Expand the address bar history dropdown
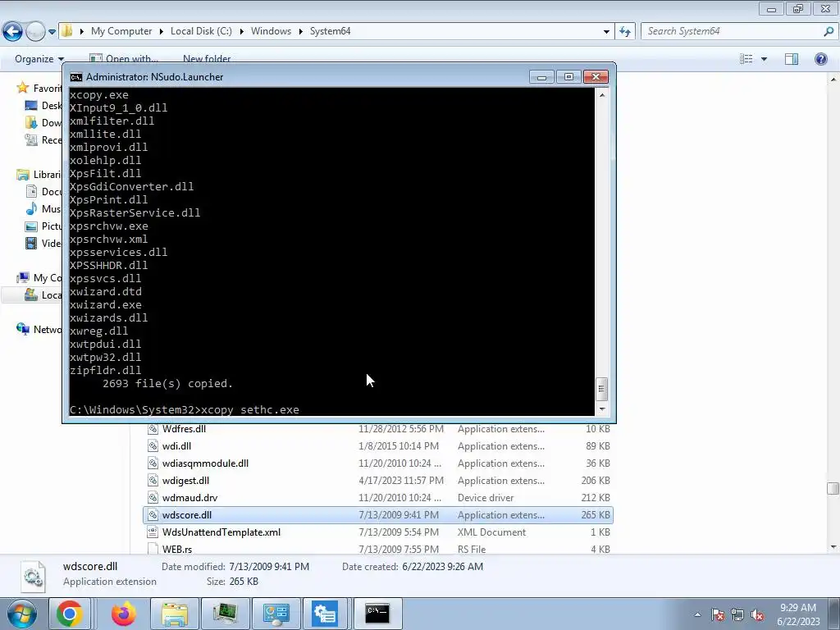The height and width of the screenshot is (630, 840). (x=606, y=32)
